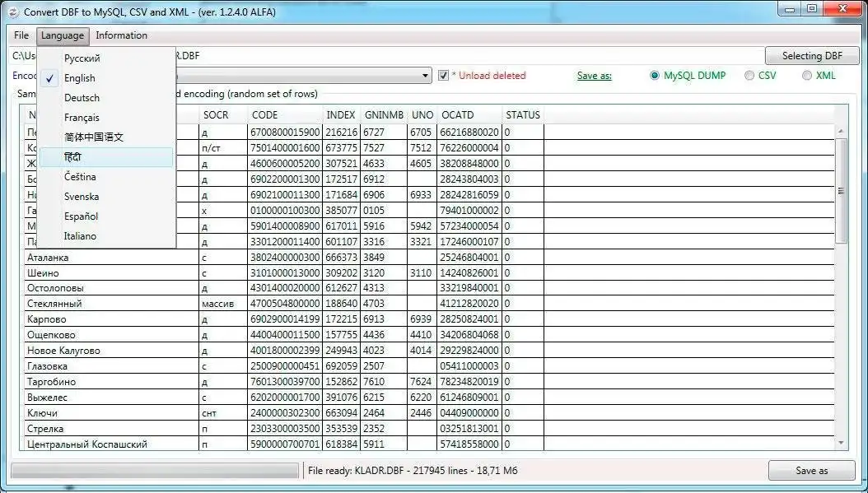The image size is (868, 493).
Task: Click the DBF file path field
Action: (386, 56)
